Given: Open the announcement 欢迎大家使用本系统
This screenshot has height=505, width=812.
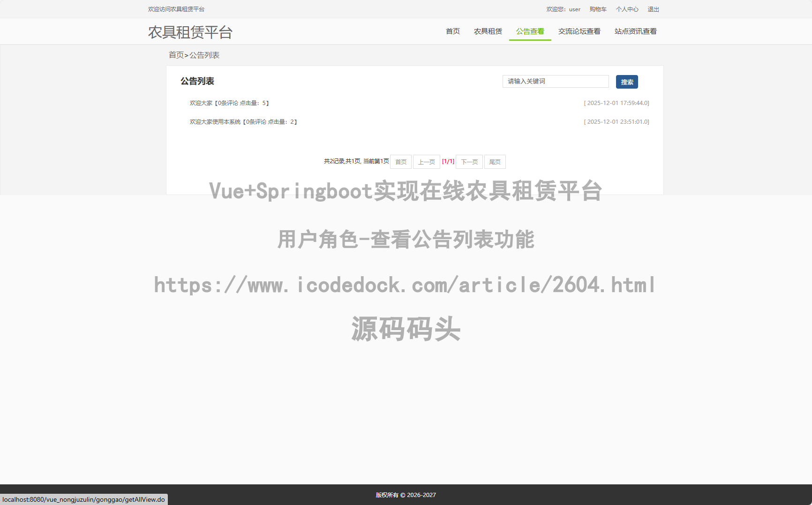Looking at the screenshot, I should pos(216,121).
